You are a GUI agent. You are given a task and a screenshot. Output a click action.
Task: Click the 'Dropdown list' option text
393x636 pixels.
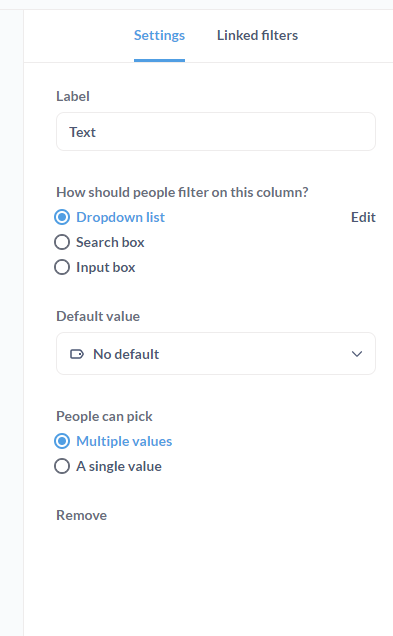point(120,217)
